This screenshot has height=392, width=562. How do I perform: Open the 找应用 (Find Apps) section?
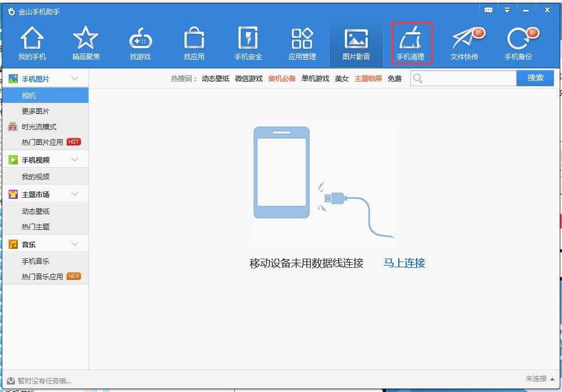[194, 41]
